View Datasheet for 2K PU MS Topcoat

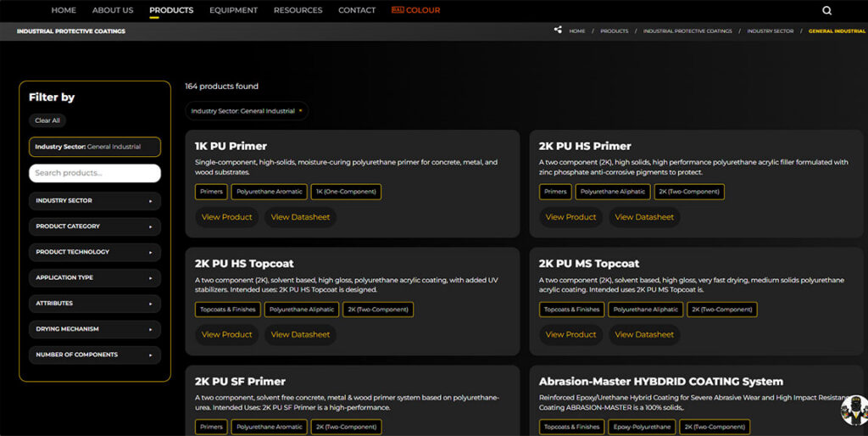pos(644,334)
